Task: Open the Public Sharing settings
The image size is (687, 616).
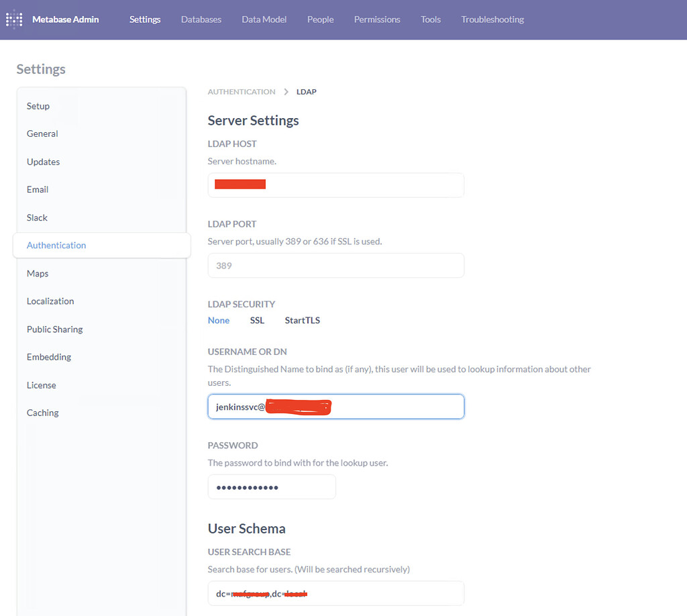Action: [x=54, y=329]
